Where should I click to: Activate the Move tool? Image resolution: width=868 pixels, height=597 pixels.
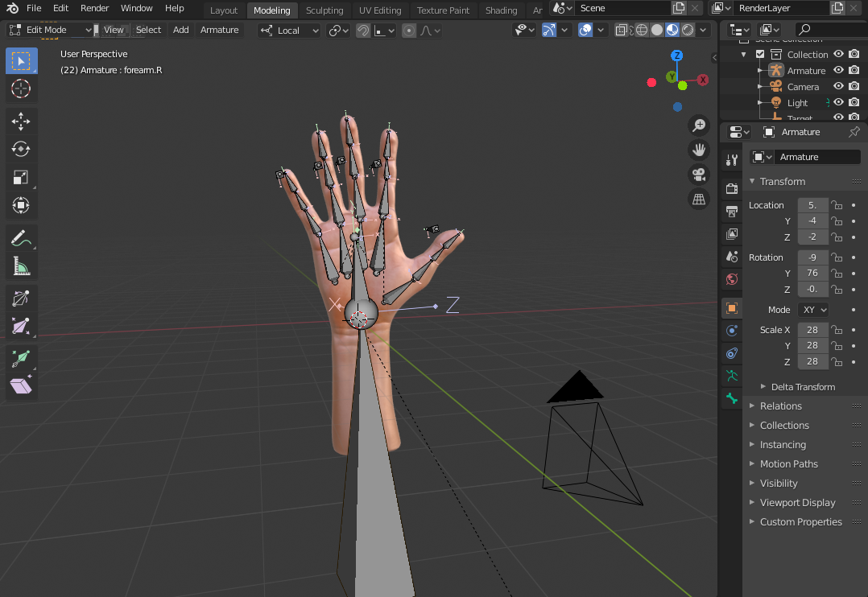click(21, 121)
